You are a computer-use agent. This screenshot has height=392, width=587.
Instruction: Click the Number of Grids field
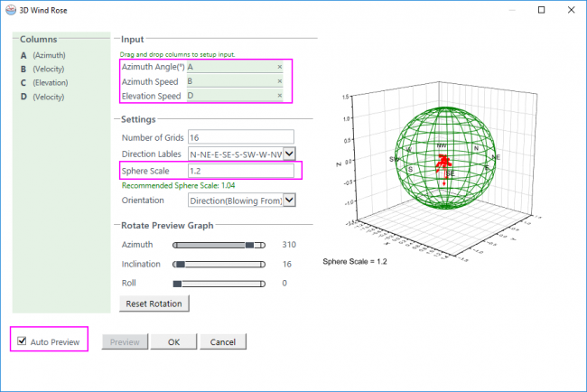click(x=241, y=137)
